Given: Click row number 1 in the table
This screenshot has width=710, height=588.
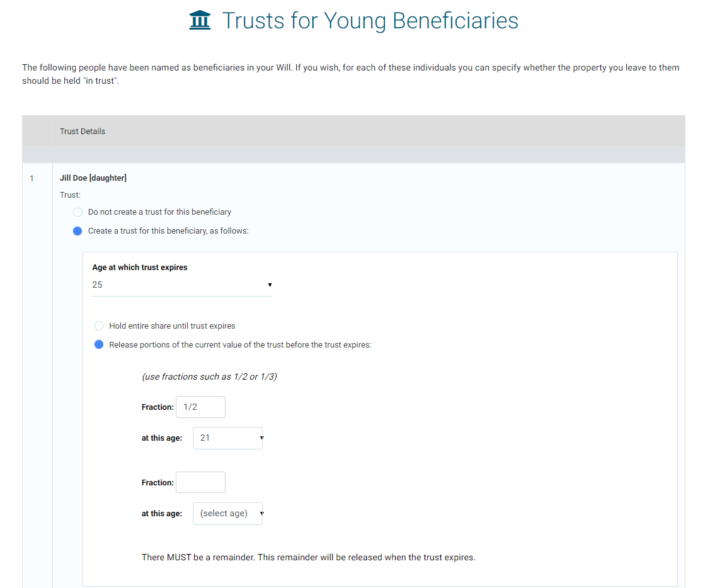Looking at the screenshot, I should coord(31,179).
